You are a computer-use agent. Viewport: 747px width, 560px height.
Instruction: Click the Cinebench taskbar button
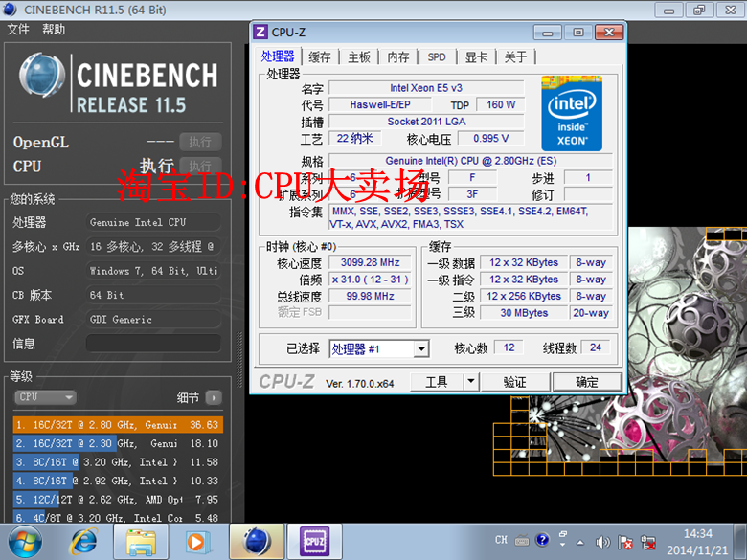point(257,542)
